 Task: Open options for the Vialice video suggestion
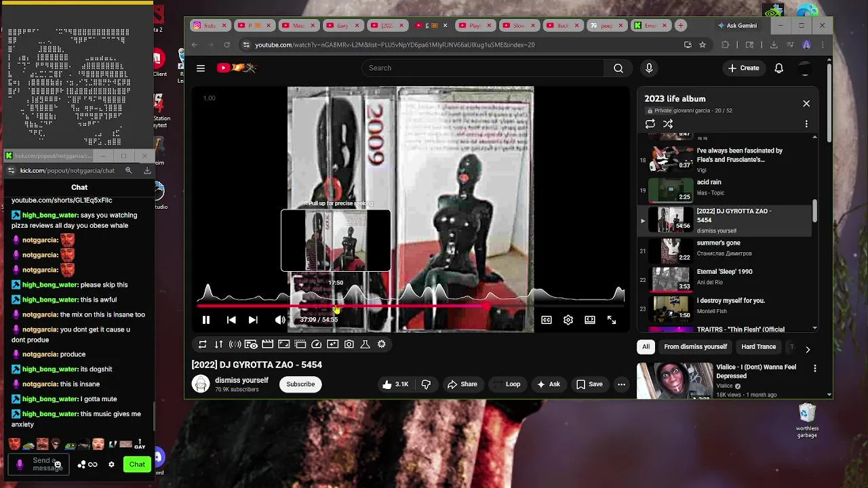(815, 368)
